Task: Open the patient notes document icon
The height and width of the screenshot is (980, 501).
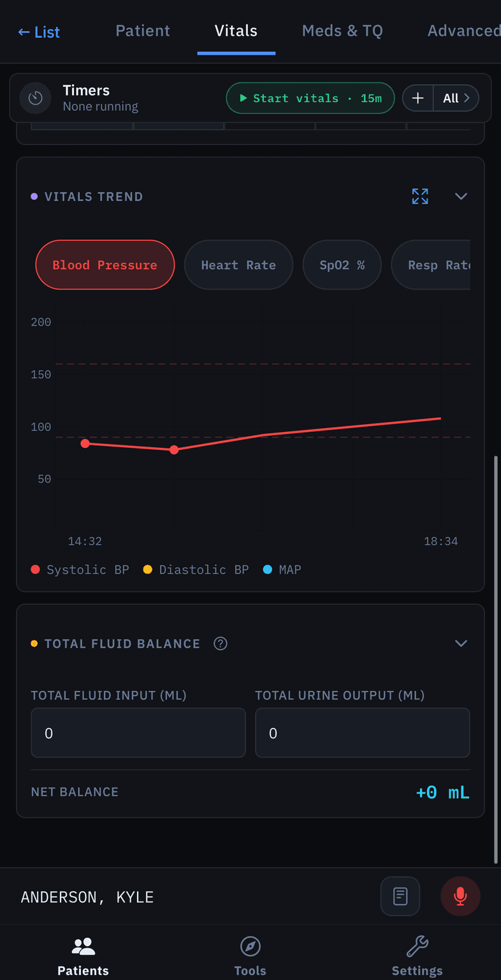Action: point(400,896)
